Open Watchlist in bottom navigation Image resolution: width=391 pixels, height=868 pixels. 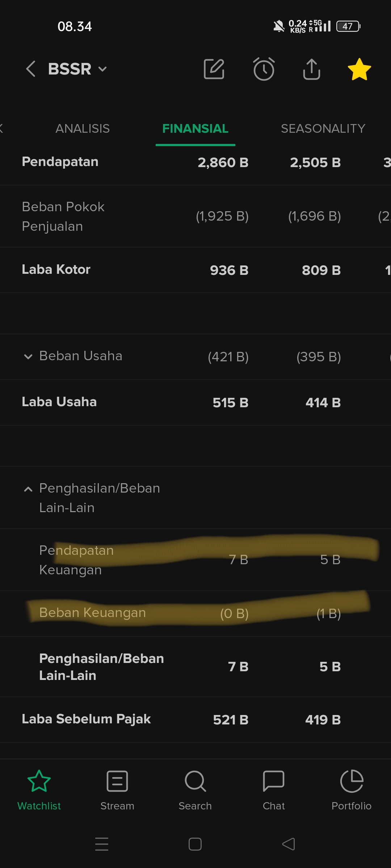click(39, 790)
